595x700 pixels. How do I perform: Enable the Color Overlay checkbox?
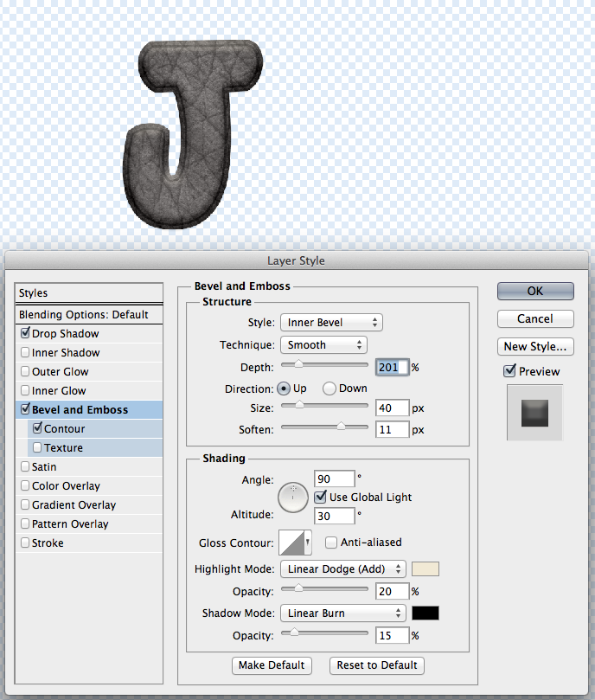pyautogui.click(x=25, y=485)
